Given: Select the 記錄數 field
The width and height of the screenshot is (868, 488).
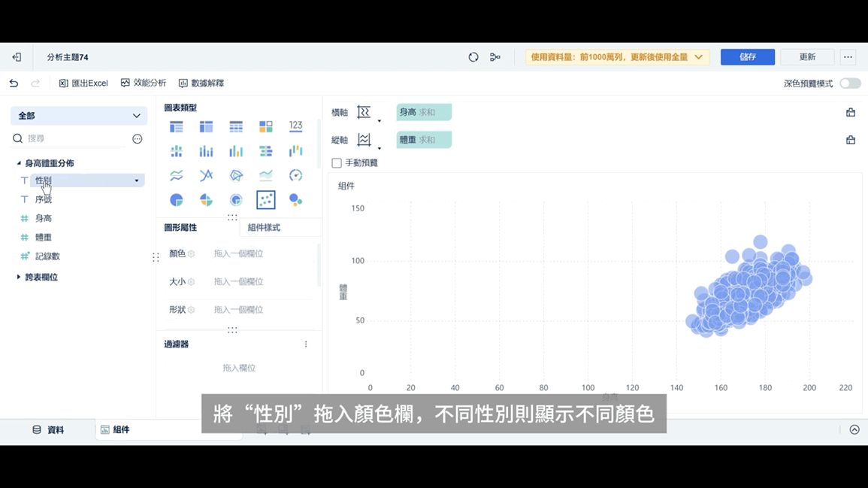Looking at the screenshot, I should pos(47,256).
